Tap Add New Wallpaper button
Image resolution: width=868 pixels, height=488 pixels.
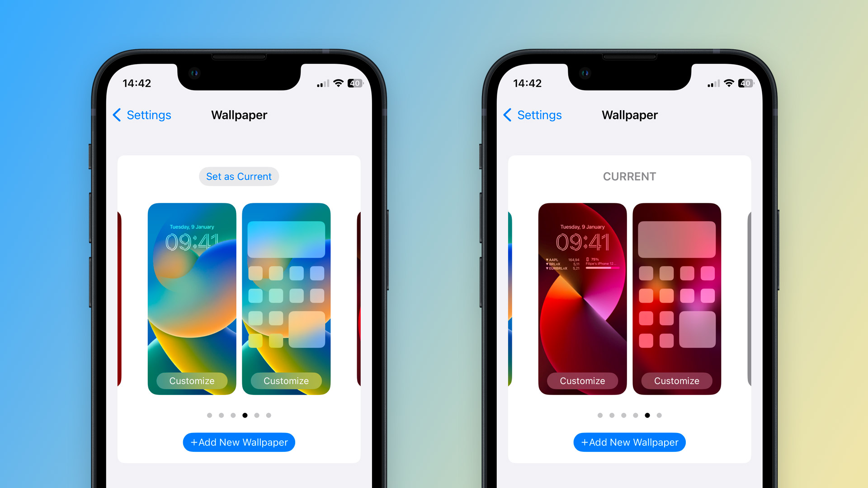coord(240,442)
